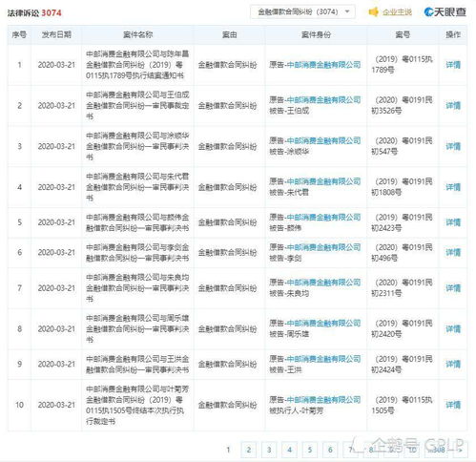The width and height of the screenshot is (476, 462).
Task: Click the 企业主说 speaker icon
Action: tap(373, 12)
